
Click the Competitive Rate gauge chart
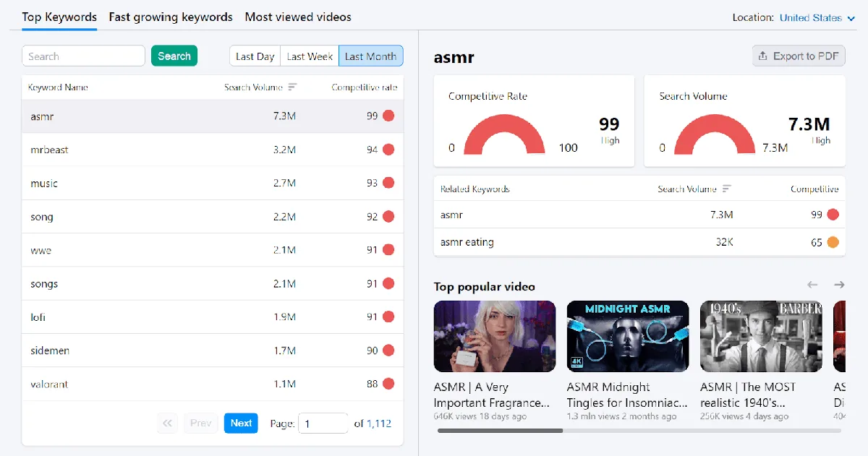505,134
